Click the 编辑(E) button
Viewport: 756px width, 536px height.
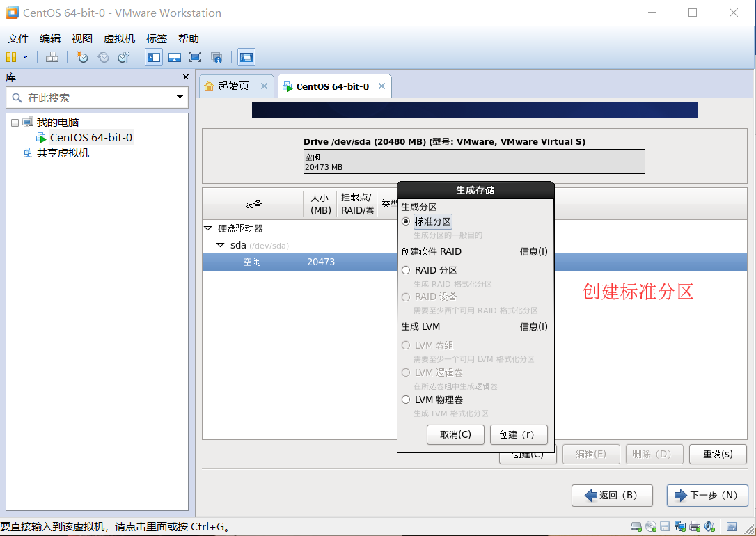point(590,454)
